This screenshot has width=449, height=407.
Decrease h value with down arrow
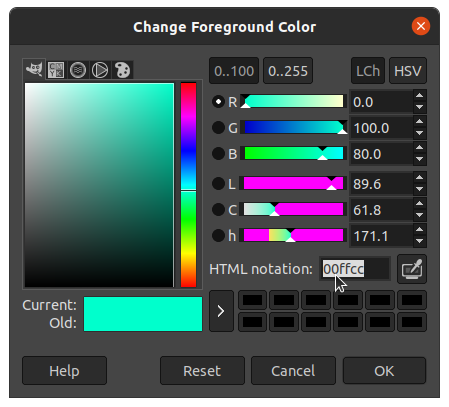coord(420,241)
